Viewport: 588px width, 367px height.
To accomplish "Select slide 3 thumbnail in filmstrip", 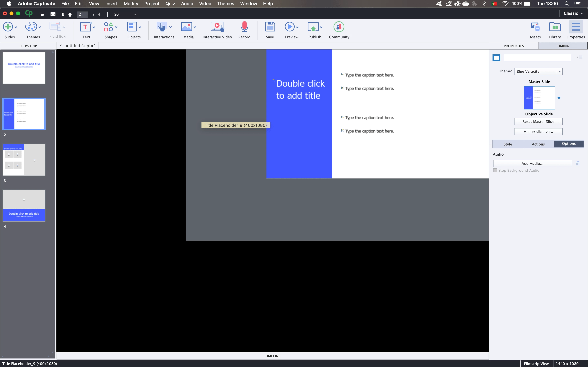I will [24, 160].
